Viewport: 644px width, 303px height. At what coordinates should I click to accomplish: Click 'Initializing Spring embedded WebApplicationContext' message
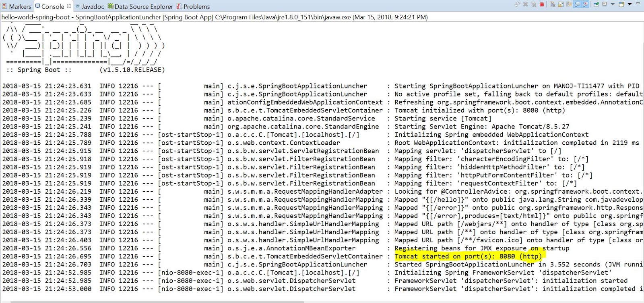[491, 135]
